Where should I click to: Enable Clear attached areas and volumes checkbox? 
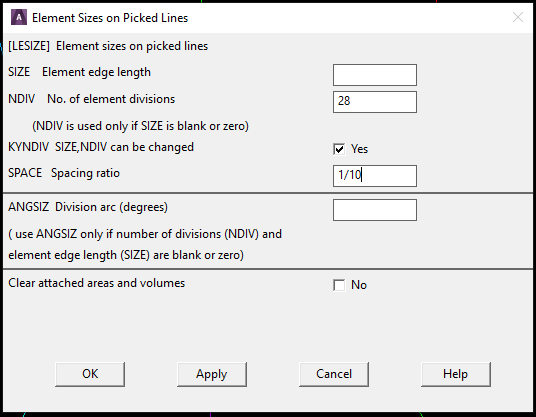coord(339,285)
